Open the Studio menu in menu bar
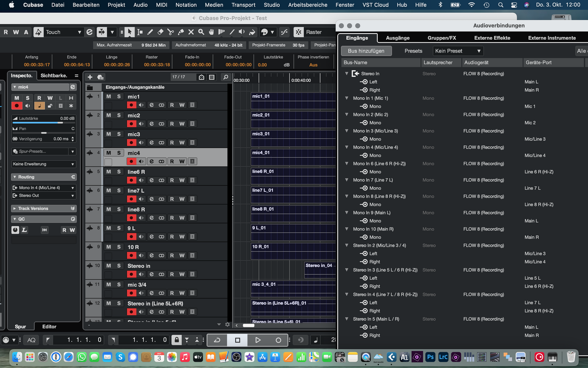The image size is (588, 368). pyautogui.click(x=272, y=5)
